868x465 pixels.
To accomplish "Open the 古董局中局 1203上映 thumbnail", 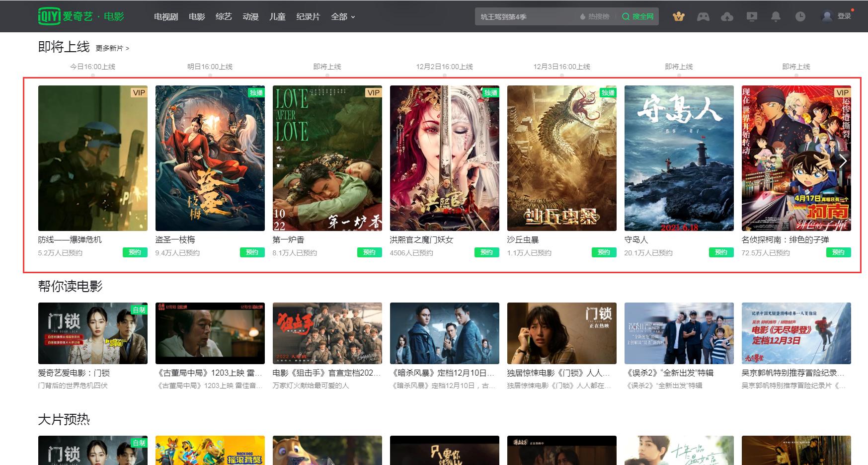I will pos(210,333).
